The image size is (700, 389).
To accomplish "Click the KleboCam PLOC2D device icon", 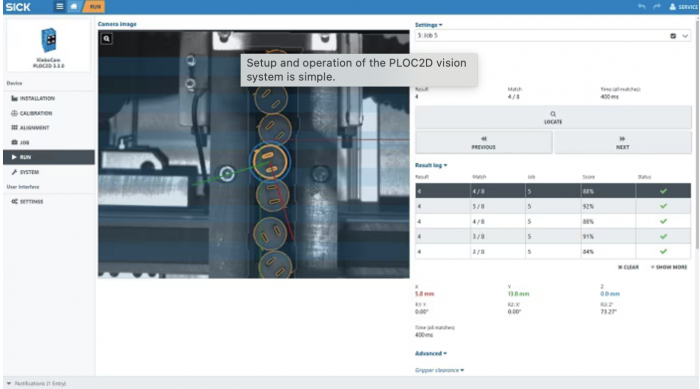I will pos(48,40).
